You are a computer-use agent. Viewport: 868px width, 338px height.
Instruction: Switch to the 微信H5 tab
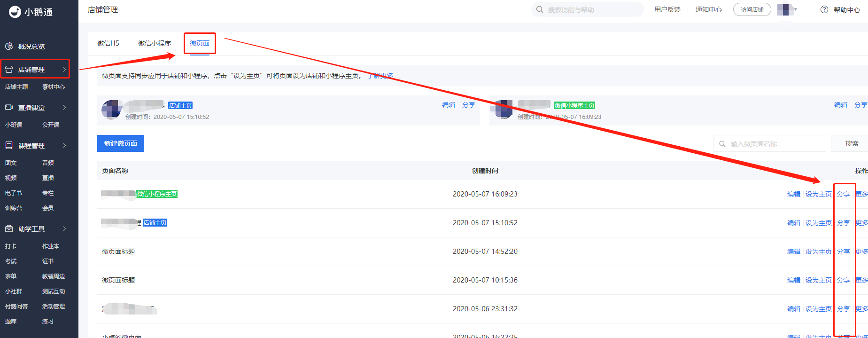pyautogui.click(x=108, y=43)
